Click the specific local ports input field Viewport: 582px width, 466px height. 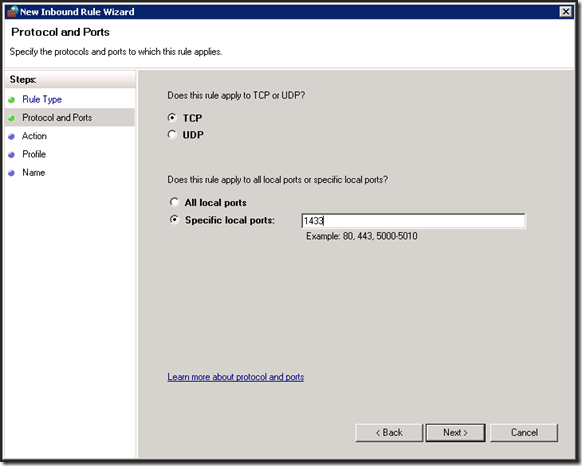[413, 221]
